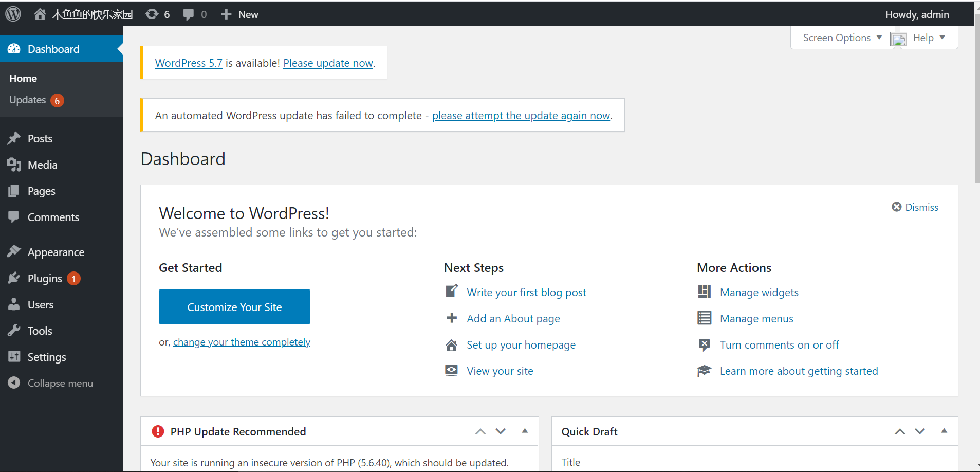
Task: Dismiss the Welcome panel with the X icon
Action: pyautogui.click(x=896, y=207)
